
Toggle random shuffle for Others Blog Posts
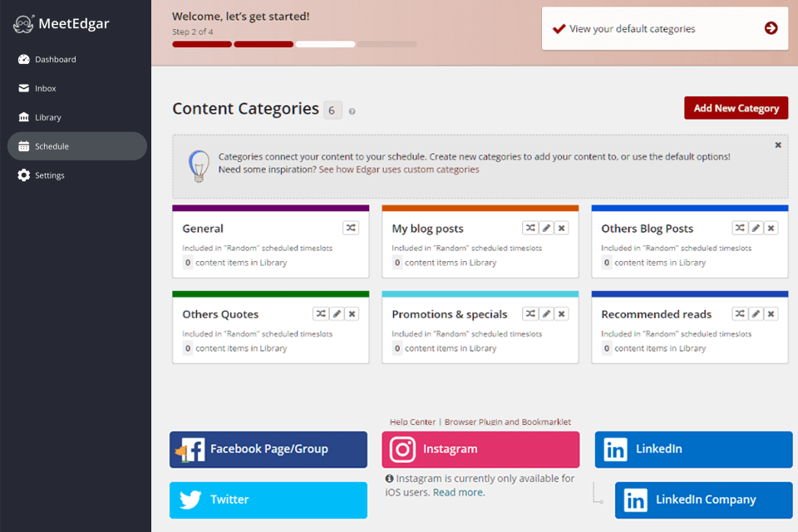[740, 228]
